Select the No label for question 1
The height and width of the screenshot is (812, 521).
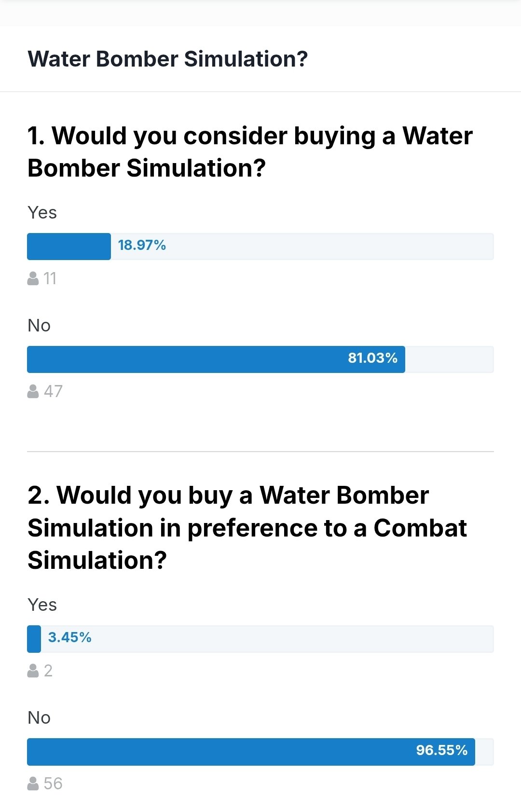coord(39,326)
